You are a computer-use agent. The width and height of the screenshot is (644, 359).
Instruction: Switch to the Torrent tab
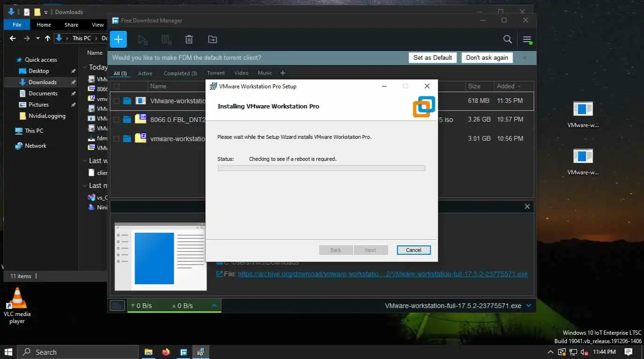[x=216, y=73]
